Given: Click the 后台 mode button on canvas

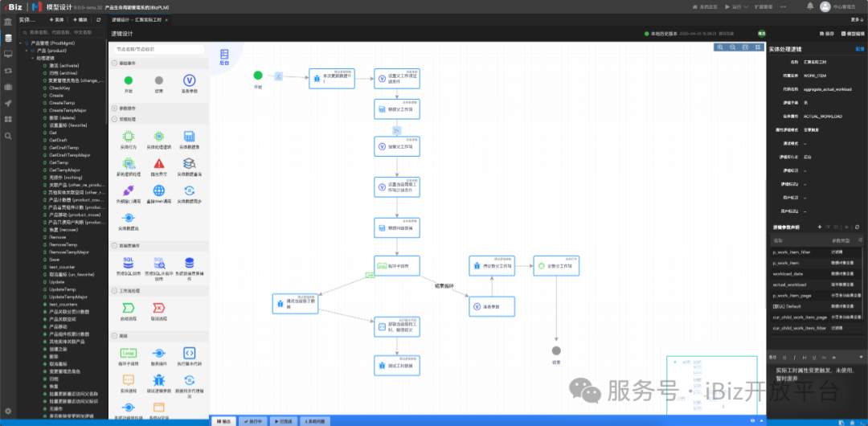Looking at the screenshot, I should tap(224, 57).
